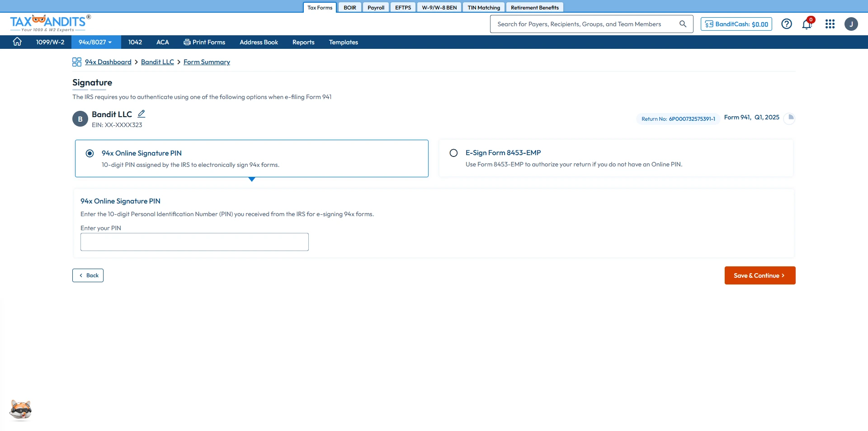Edit Bandit LLC details with pencil icon
868x431 pixels.
[x=142, y=114]
